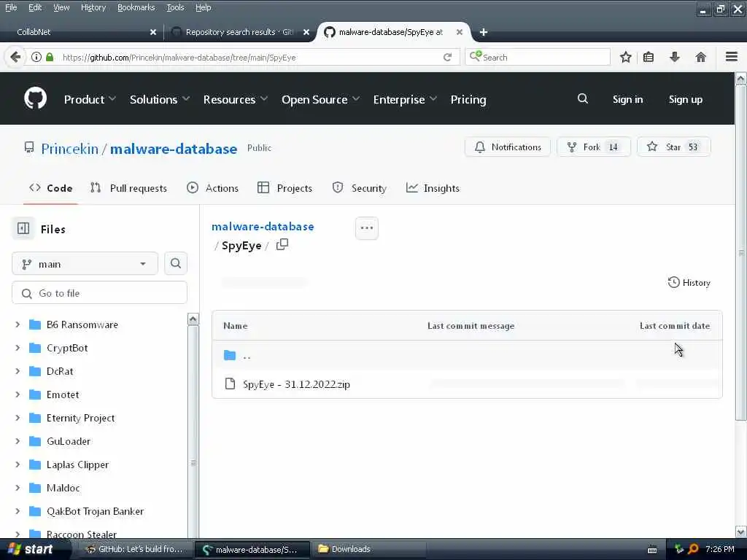This screenshot has height=560, width=747.
Task: Reload the page with refresh icon
Action: [x=447, y=57]
